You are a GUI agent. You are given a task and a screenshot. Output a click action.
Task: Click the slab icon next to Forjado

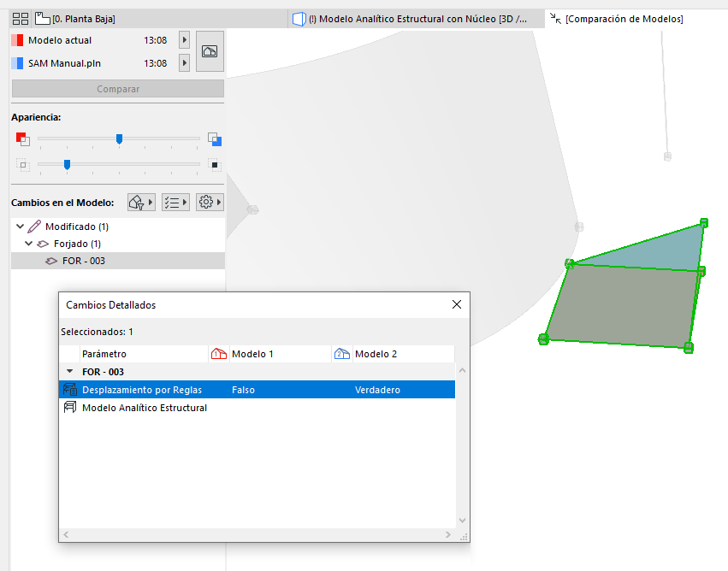point(43,244)
